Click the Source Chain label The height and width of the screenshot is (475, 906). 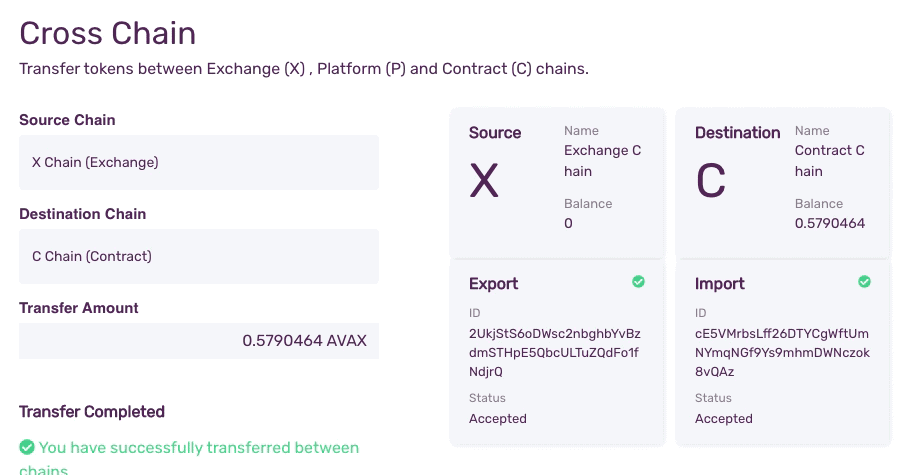click(67, 120)
